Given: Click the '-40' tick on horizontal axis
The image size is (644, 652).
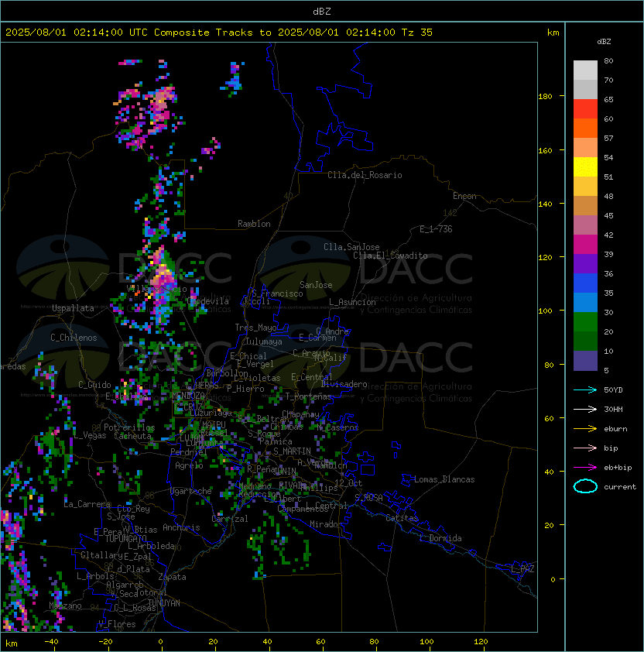Looking at the screenshot, I should click(51, 642).
